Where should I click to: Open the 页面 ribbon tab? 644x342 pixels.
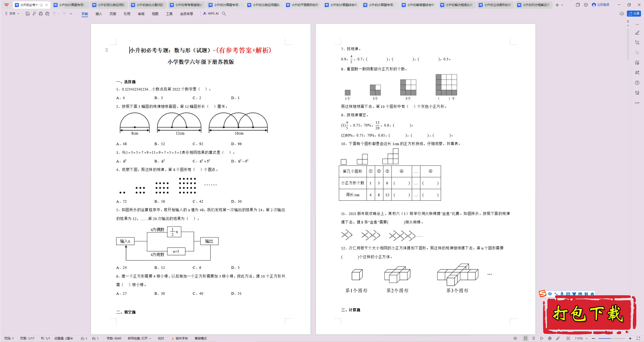point(113,14)
